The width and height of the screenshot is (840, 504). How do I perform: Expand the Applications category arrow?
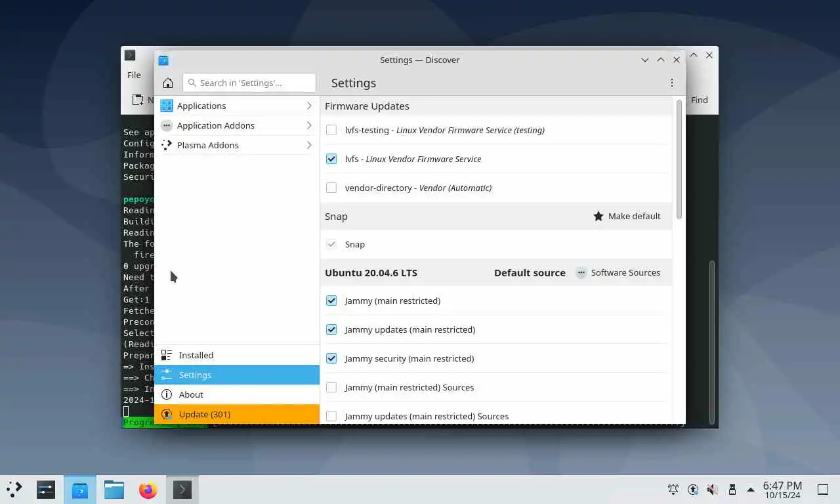pos(309,106)
